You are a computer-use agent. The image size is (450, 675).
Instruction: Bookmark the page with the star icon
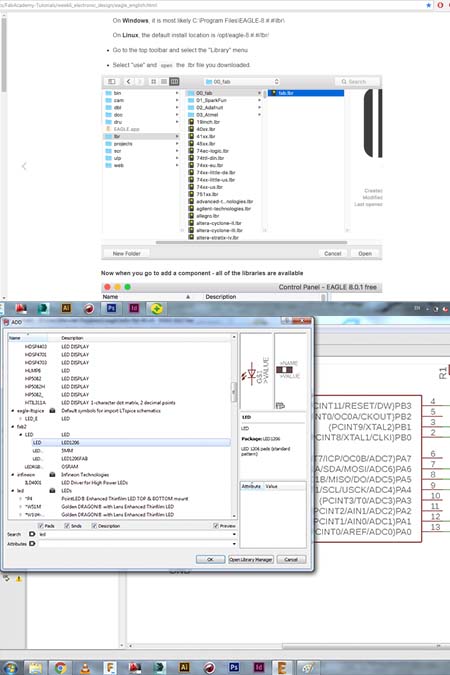click(x=428, y=5)
